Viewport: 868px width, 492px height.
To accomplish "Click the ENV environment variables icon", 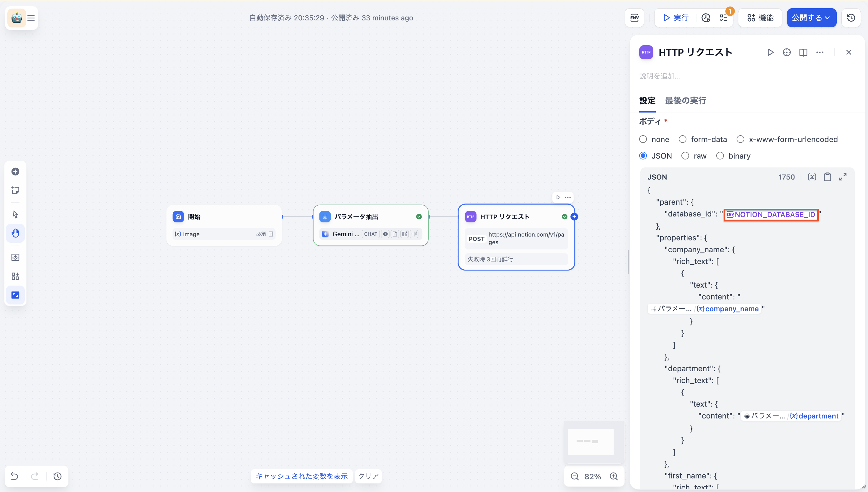I will [634, 18].
